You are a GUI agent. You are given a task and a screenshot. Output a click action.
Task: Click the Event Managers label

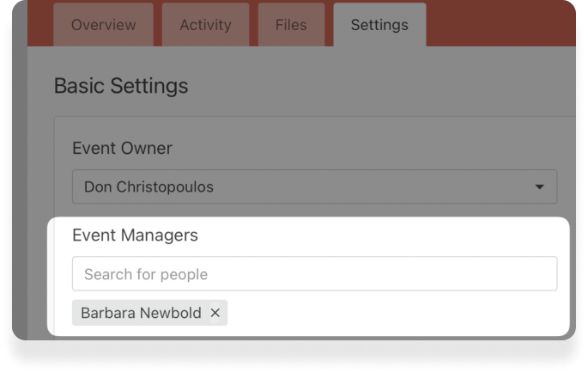tap(135, 235)
